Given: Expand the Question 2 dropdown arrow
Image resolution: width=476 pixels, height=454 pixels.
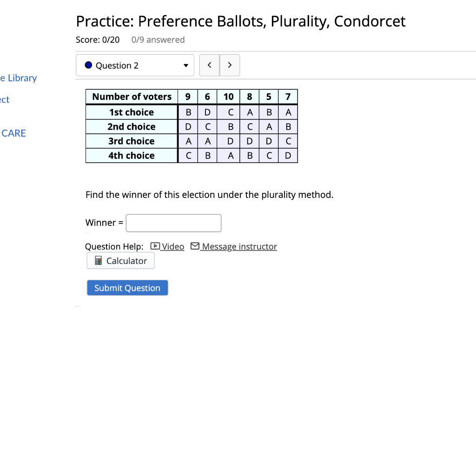Looking at the screenshot, I should pos(186,66).
